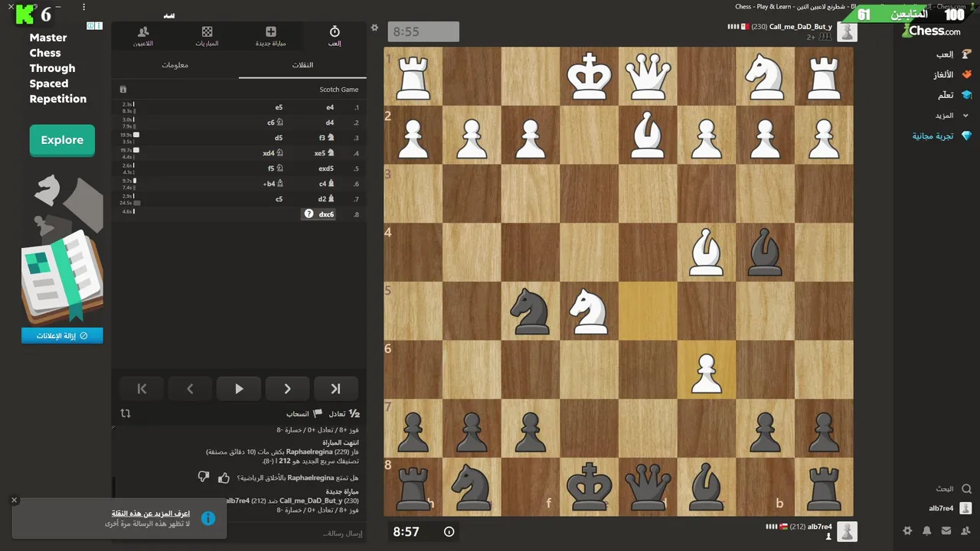
Task: Open the learn more about this move link
Action: (x=151, y=514)
